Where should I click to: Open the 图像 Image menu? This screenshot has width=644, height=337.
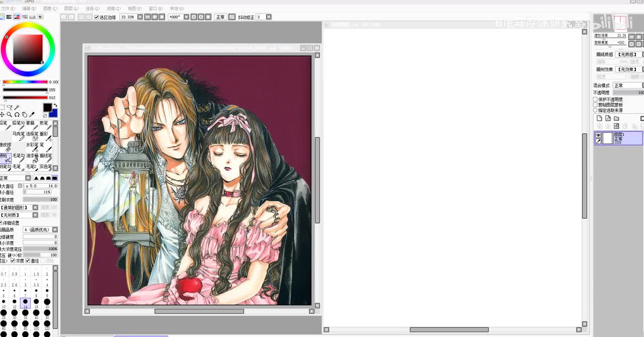point(49,9)
